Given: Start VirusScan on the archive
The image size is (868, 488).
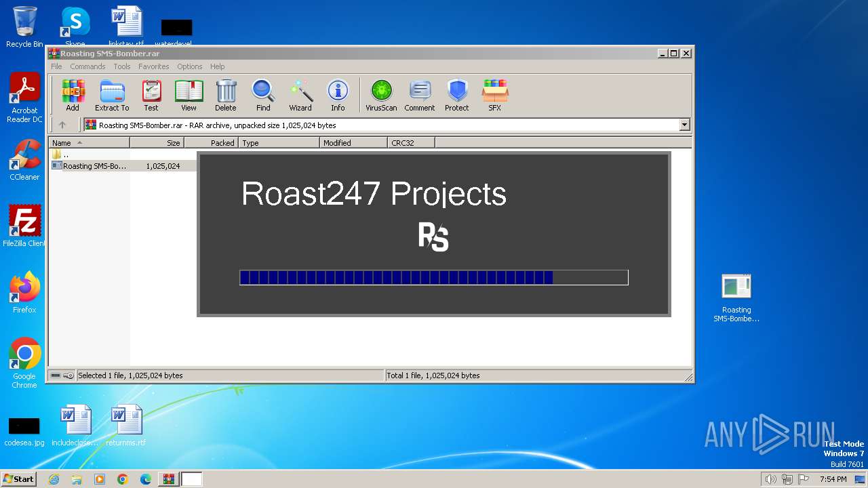Looking at the screenshot, I should tap(381, 95).
